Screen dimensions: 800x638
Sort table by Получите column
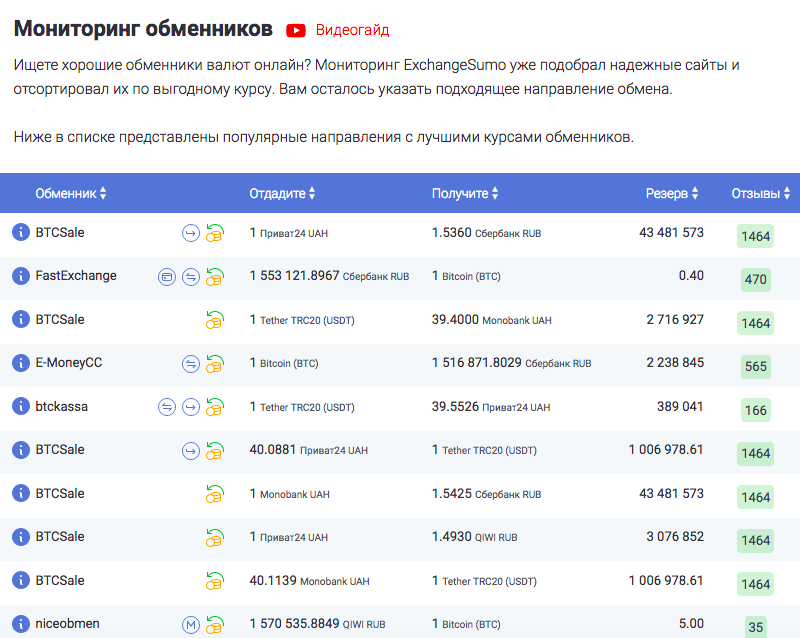[x=465, y=193]
